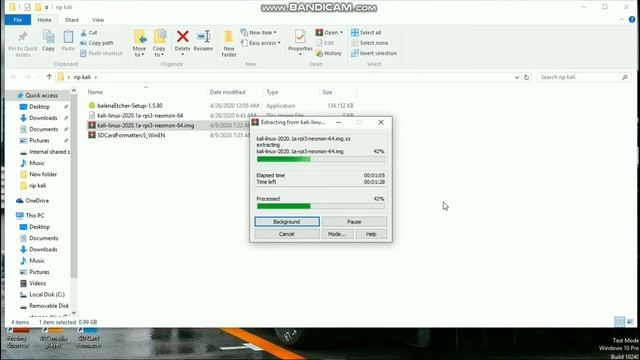Open the Copy to menu
Viewport: 640px width, 360px height.
(x=159, y=43)
